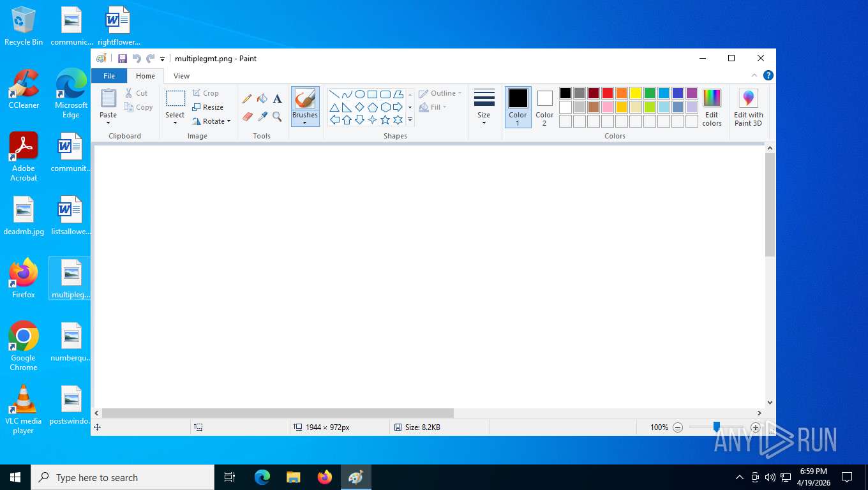Choose the Curve shape

(347, 94)
